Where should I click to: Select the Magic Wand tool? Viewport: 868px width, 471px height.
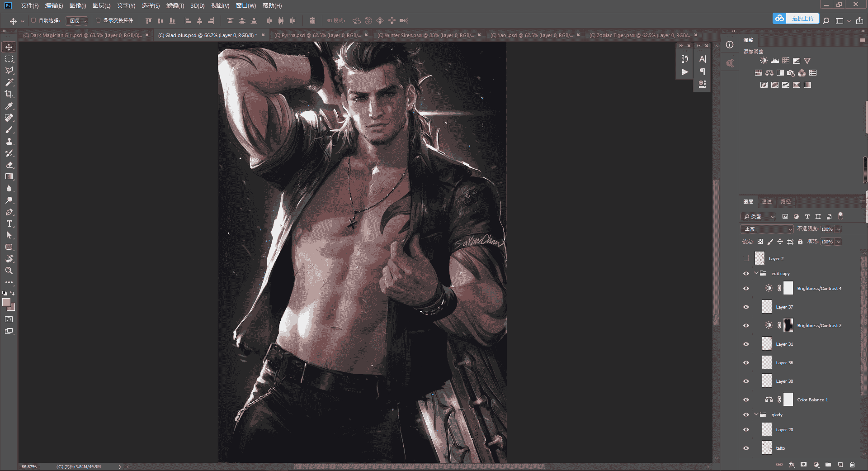tap(9, 82)
